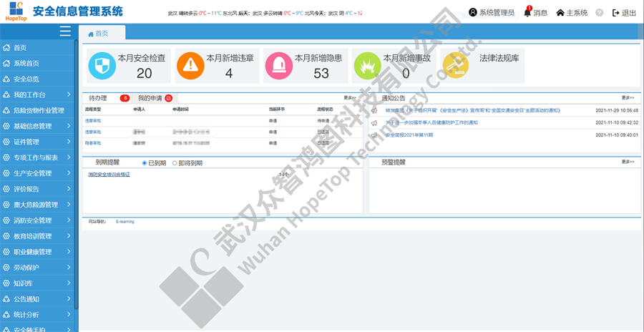Click 知识库 sidebar icon
Image resolution: width=644 pixels, height=332 pixels.
(6, 283)
